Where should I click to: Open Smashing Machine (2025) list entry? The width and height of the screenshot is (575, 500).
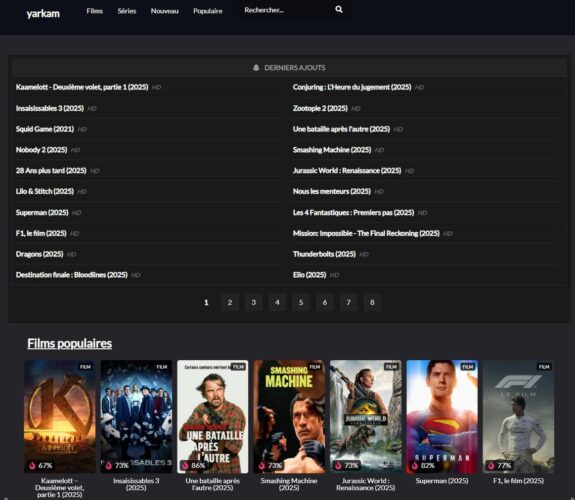332,150
